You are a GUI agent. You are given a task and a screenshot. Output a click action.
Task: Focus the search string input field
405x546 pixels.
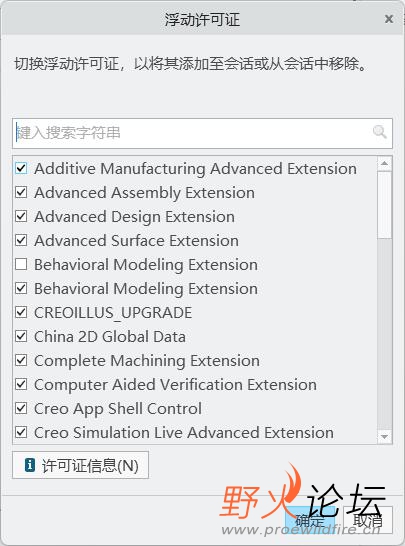(x=202, y=133)
